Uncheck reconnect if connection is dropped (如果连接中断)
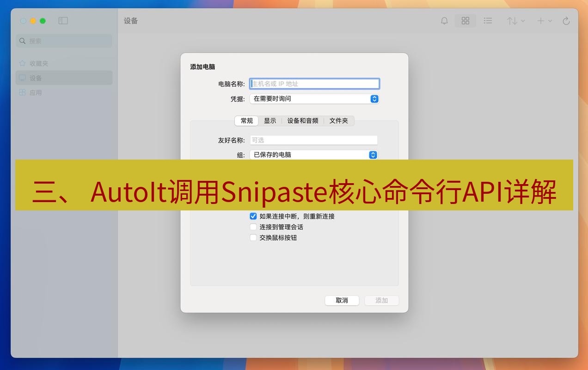588x370 pixels. 253,216
